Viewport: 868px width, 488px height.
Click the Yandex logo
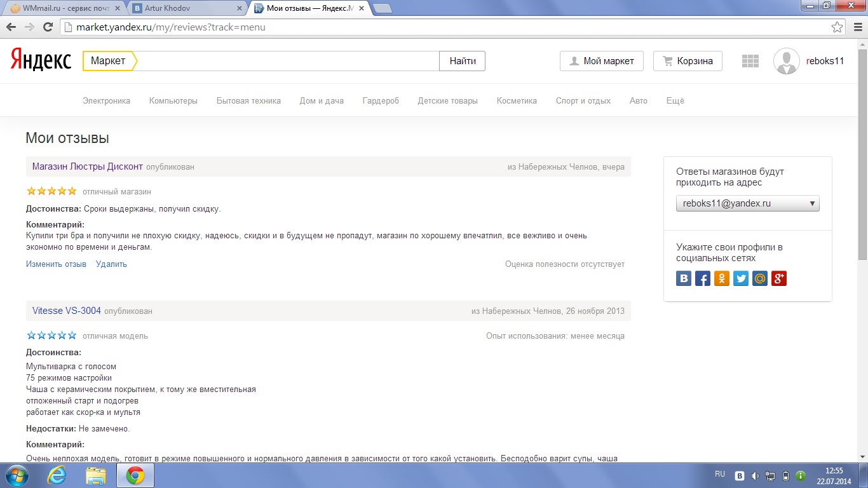pyautogui.click(x=41, y=61)
